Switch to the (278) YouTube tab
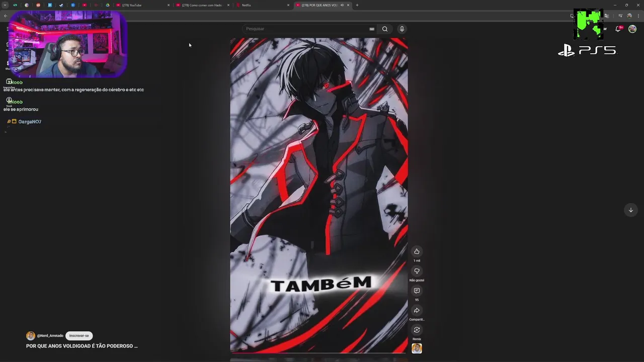 coord(143,5)
